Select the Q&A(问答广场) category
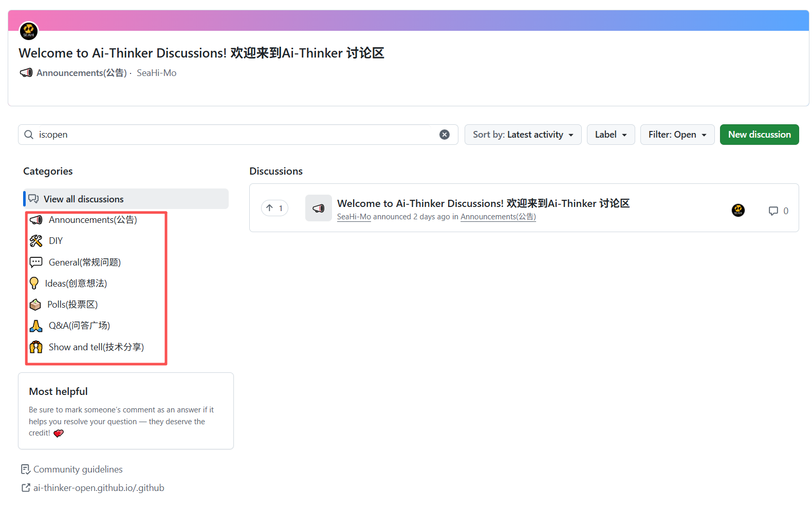The height and width of the screenshot is (511, 812). tap(80, 326)
